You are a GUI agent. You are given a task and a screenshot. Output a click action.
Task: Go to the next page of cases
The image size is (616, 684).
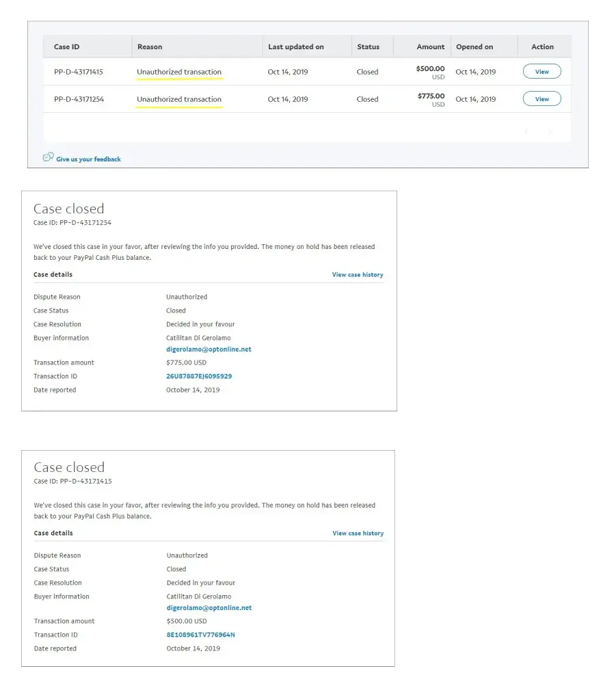(x=549, y=131)
